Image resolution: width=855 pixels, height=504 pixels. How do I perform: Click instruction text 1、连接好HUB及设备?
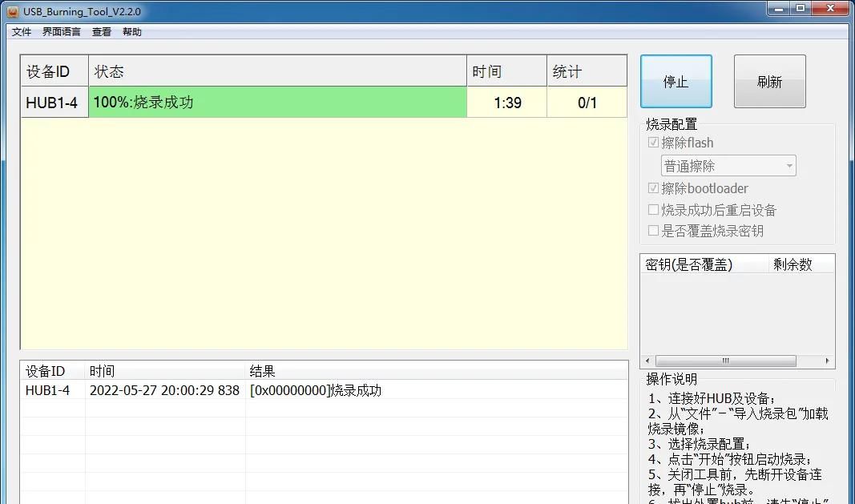[x=712, y=398]
